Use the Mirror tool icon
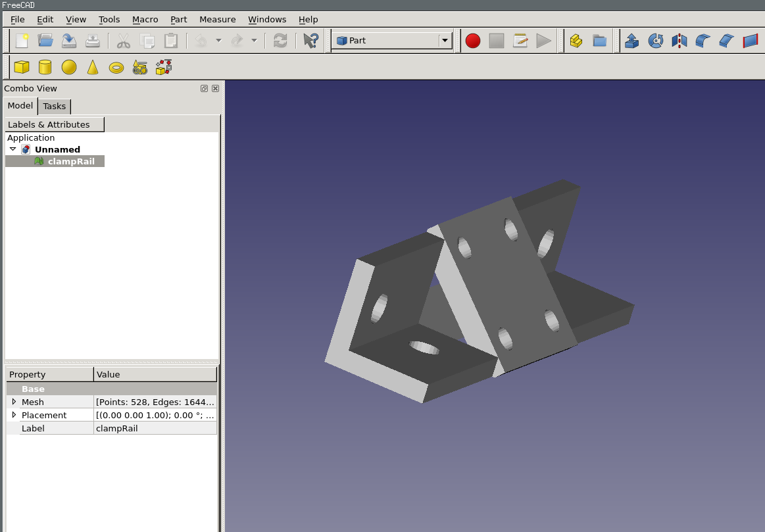Image resolution: width=765 pixels, height=532 pixels. coord(679,41)
